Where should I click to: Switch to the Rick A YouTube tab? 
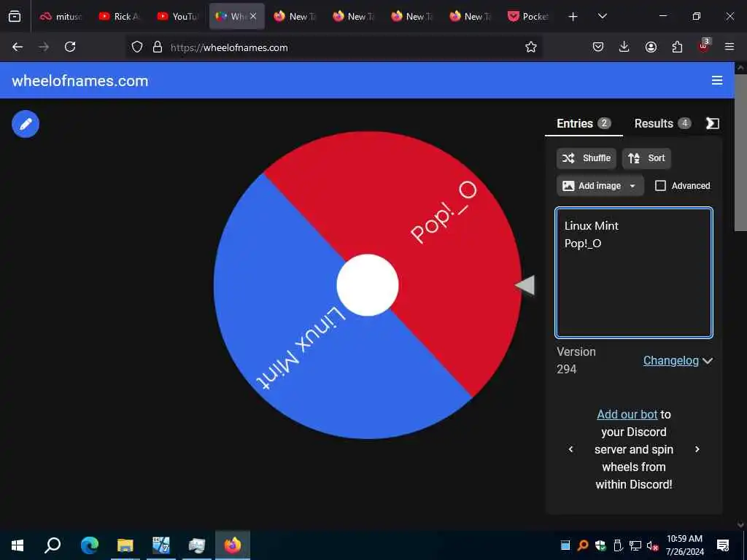click(119, 17)
